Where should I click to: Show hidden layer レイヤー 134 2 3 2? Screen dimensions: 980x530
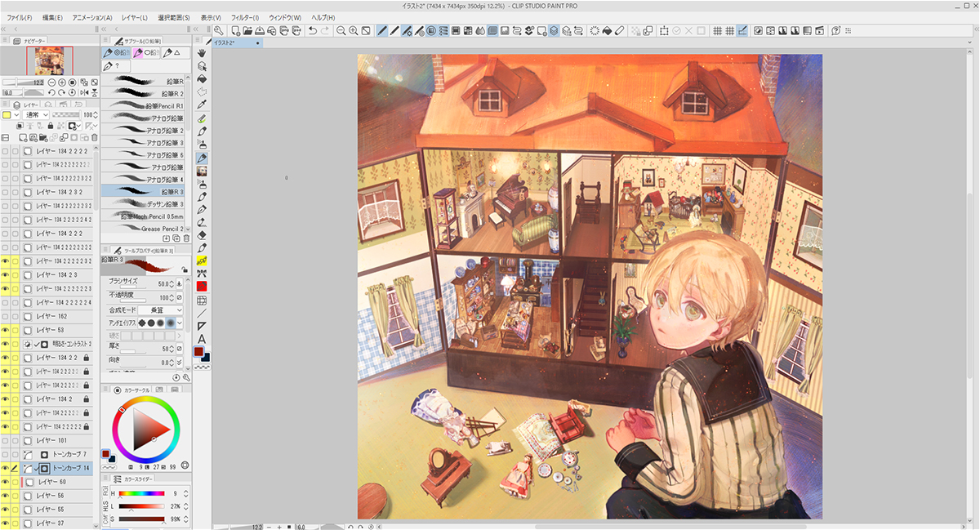pos(5,192)
